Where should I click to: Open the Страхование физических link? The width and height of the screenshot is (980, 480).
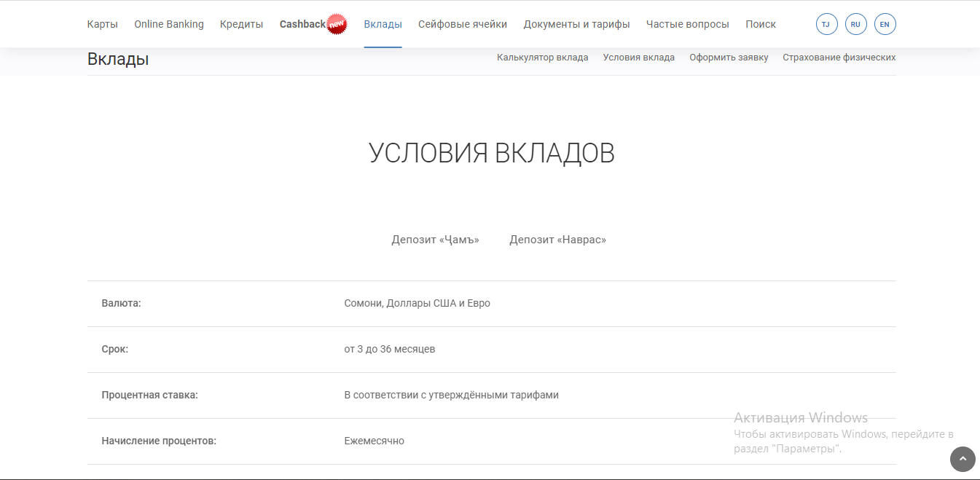839,58
